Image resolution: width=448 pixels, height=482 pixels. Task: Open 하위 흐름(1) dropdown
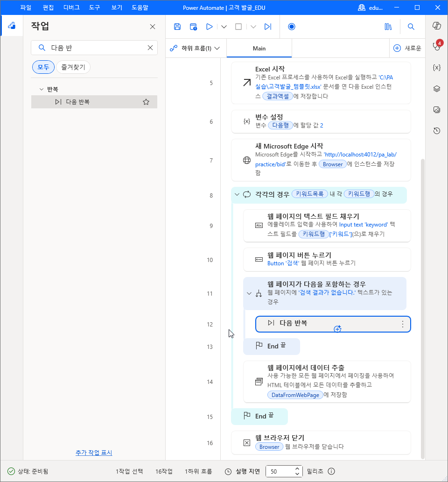coord(195,48)
